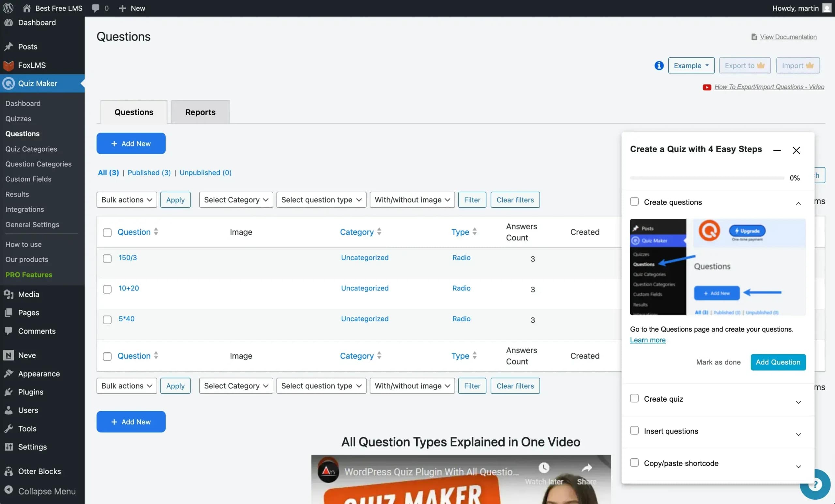
Task: Click the top Filter button
Action: (x=472, y=200)
